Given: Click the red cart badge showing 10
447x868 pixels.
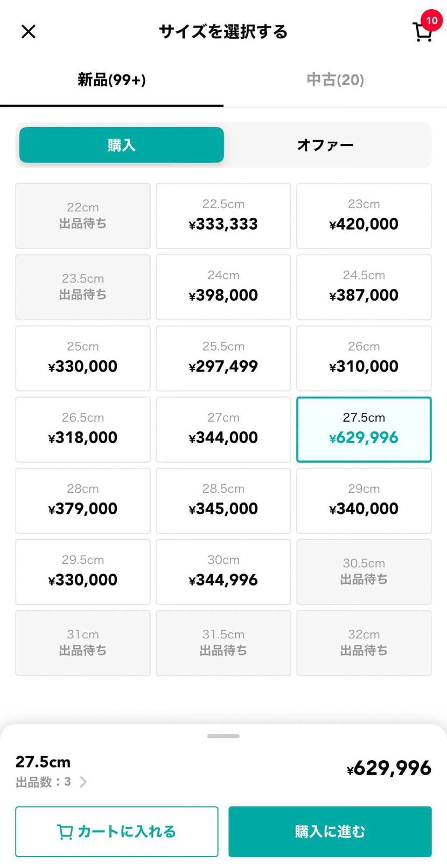Looking at the screenshot, I should [x=431, y=20].
